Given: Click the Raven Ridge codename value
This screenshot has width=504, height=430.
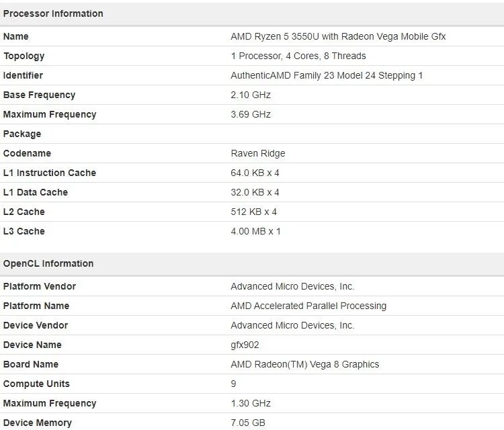Looking at the screenshot, I should coord(258,153).
